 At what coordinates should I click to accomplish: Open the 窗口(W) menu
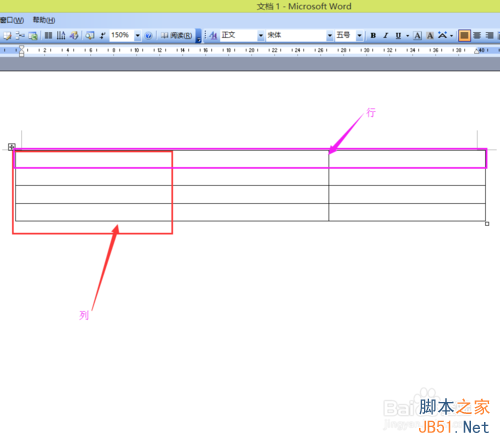tap(12, 20)
